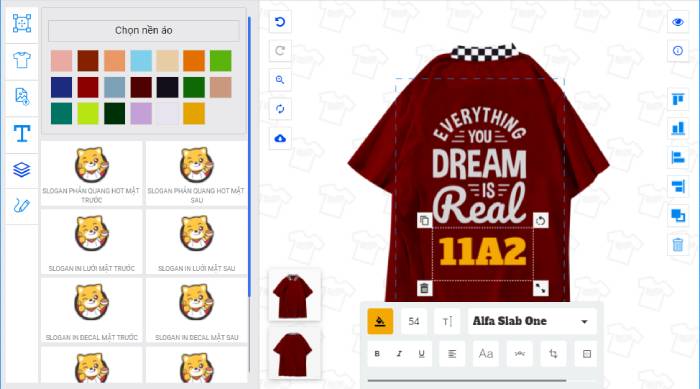This screenshot has height=389, width=700.
Task: Select SLOGAN PHẢN QUANG HOT MẶT TRƯỚC template
Action: tap(92, 174)
